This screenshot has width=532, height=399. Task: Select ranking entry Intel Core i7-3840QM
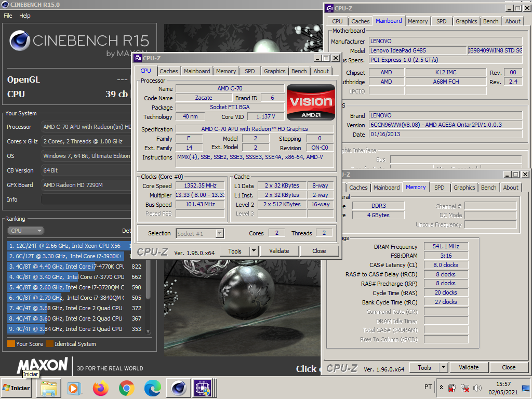tap(75, 298)
